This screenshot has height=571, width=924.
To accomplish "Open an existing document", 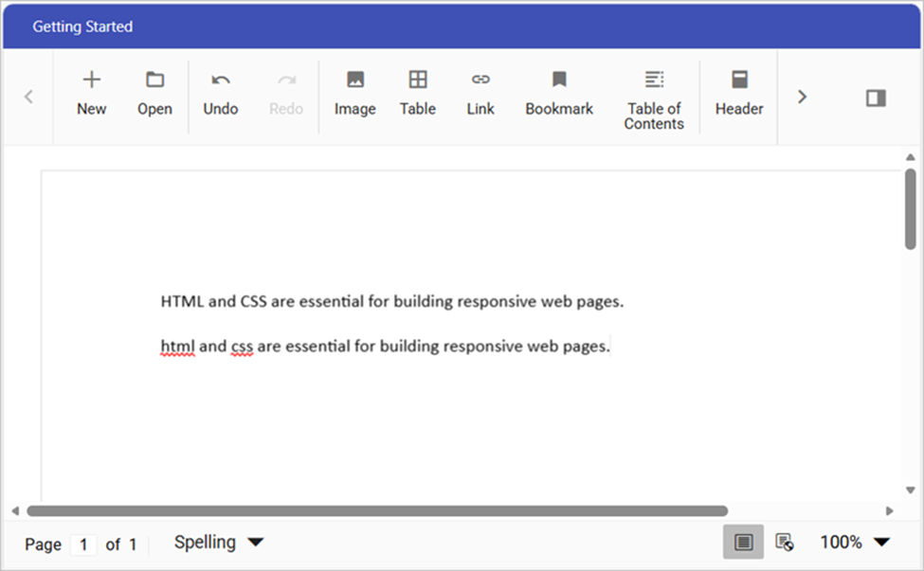I will (x=154, y=93).
